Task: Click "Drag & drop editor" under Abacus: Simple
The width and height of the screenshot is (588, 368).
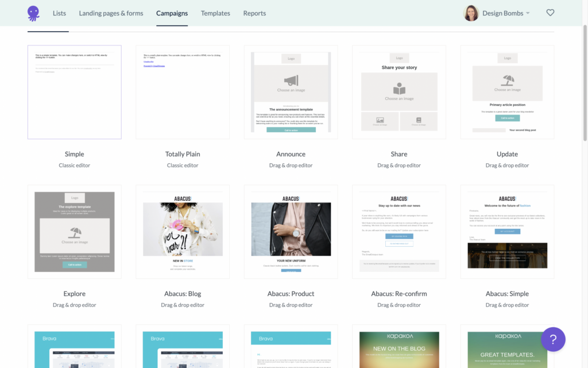Action: [508, 305]
